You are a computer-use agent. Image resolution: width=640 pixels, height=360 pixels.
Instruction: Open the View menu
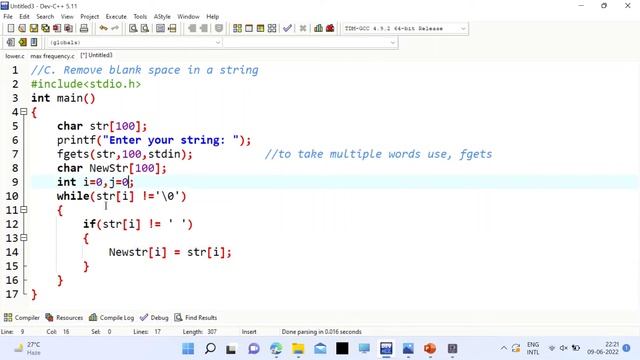[67, 17]
